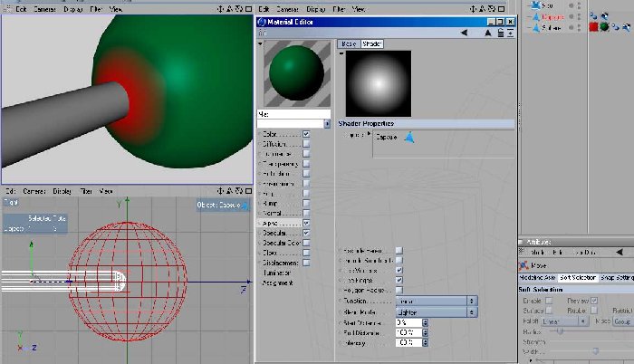Click the move-view icon in the top-left viewport
The height and width of the screenshot is (364, 634).
click(220, 8)
